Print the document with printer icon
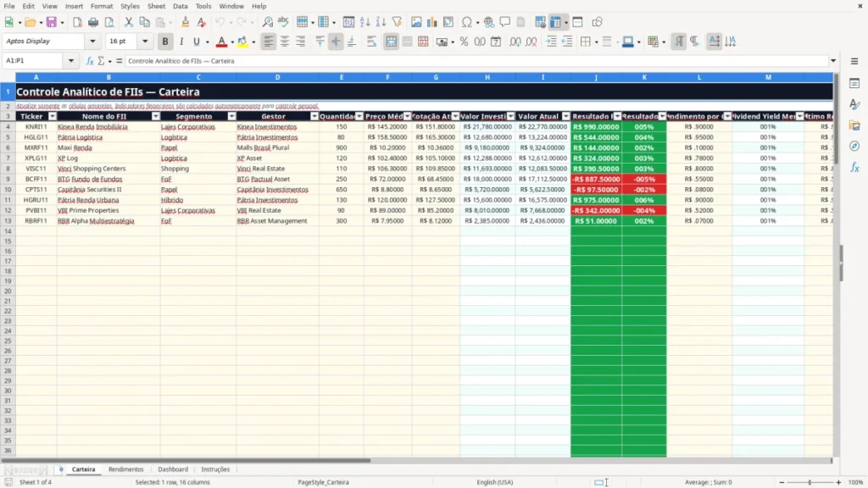 [93, 22]
